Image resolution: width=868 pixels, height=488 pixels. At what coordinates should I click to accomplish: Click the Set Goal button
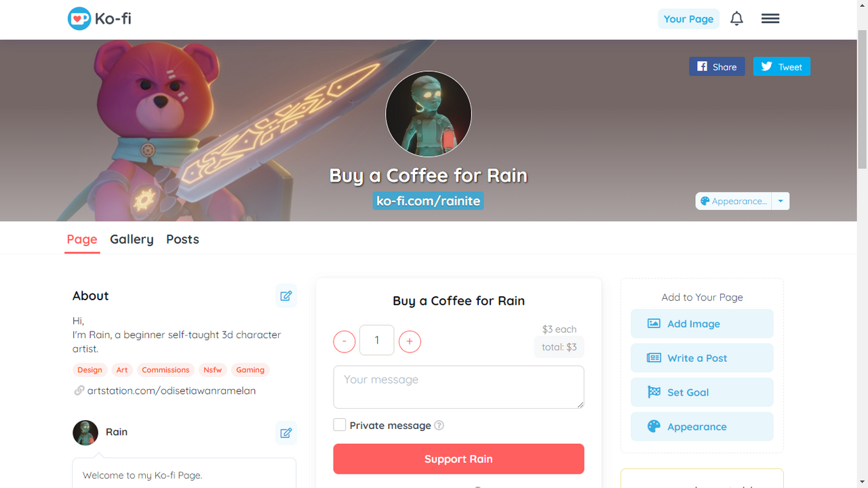tap(702, 392)
